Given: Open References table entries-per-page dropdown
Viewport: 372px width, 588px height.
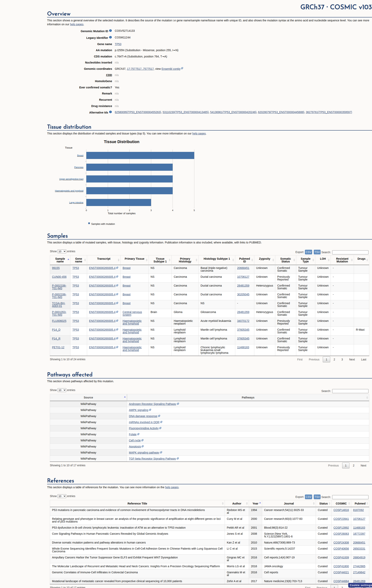Looking at the screenshot, I should (x=62, y=496).
